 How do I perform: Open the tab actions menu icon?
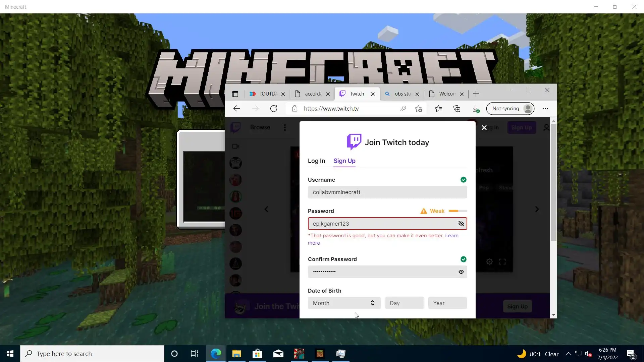(235, 94)
